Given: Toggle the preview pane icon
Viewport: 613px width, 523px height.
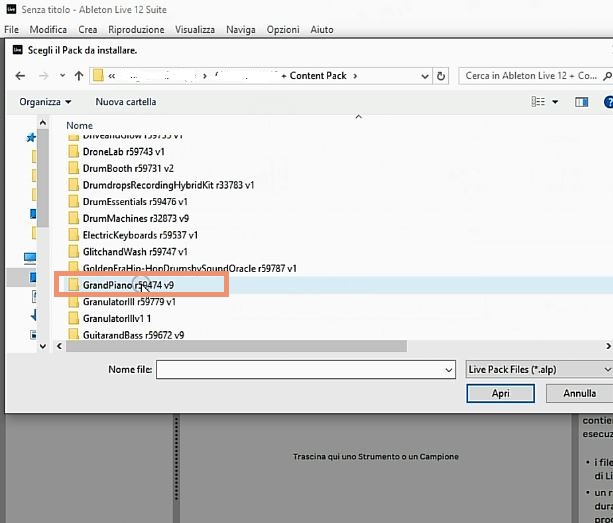Looking at the screenshot, I should click(x=580, y=102).
